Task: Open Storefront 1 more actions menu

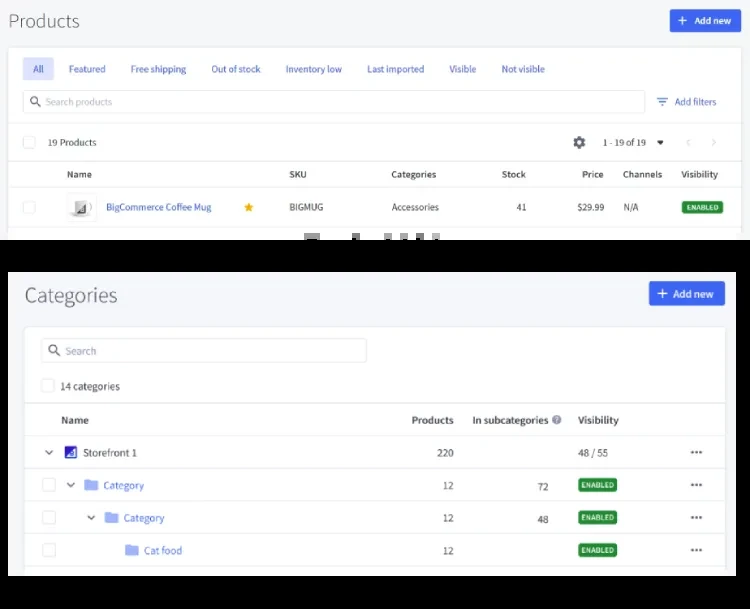Action: [696, 452]
